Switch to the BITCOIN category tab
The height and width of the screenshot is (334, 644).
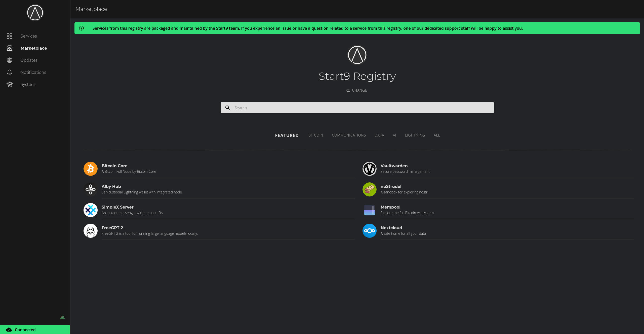[x=316, y=135]
